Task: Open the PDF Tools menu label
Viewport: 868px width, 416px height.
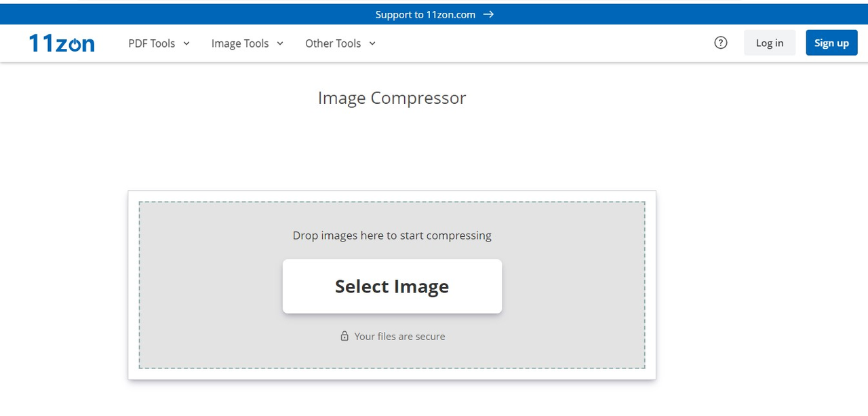Action: point(152,43)
